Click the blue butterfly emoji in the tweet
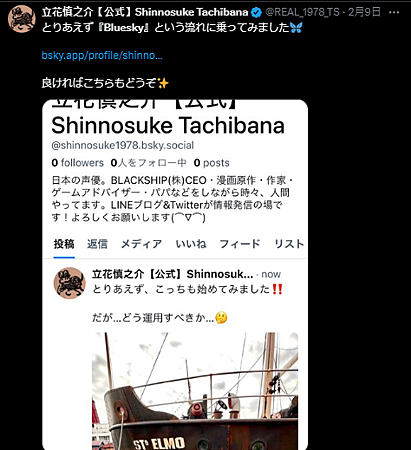Image resolution: width=411 pixels, height=450 pixels. [x=296, y=27]
